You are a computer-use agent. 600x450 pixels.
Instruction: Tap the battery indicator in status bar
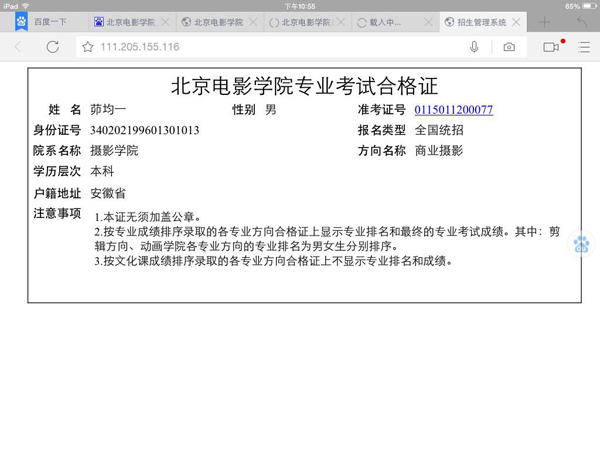tap(589, 6)
